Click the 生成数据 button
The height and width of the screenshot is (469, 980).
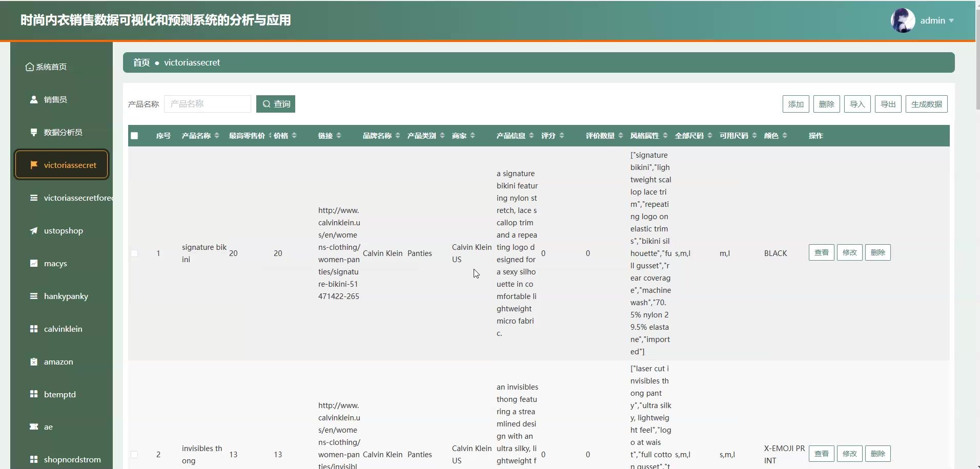pos(927,104)
